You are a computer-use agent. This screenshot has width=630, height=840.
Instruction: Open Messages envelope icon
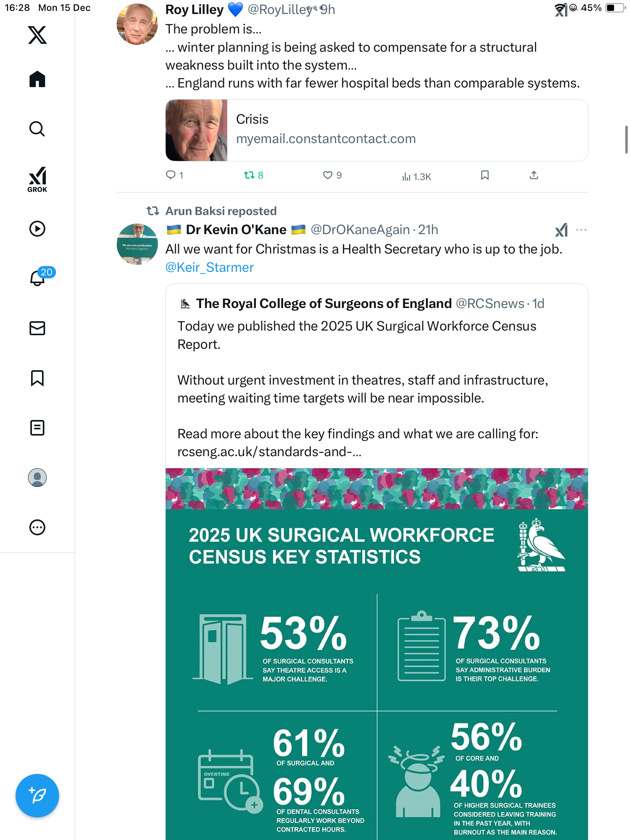click(37, 328)
